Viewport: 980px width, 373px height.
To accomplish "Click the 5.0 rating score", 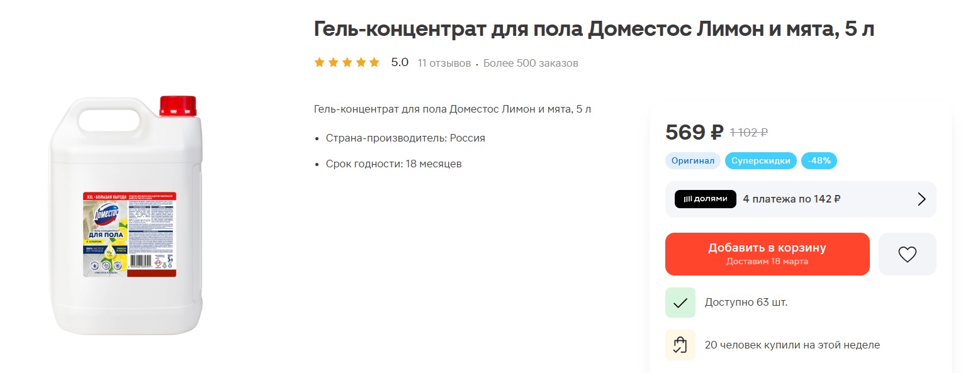I will pos(400,62).
